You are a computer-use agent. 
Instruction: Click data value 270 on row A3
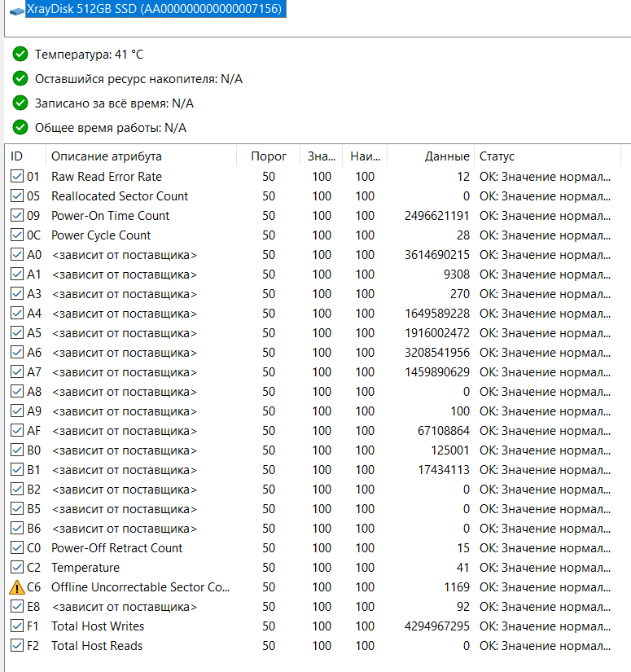[460, 294]
